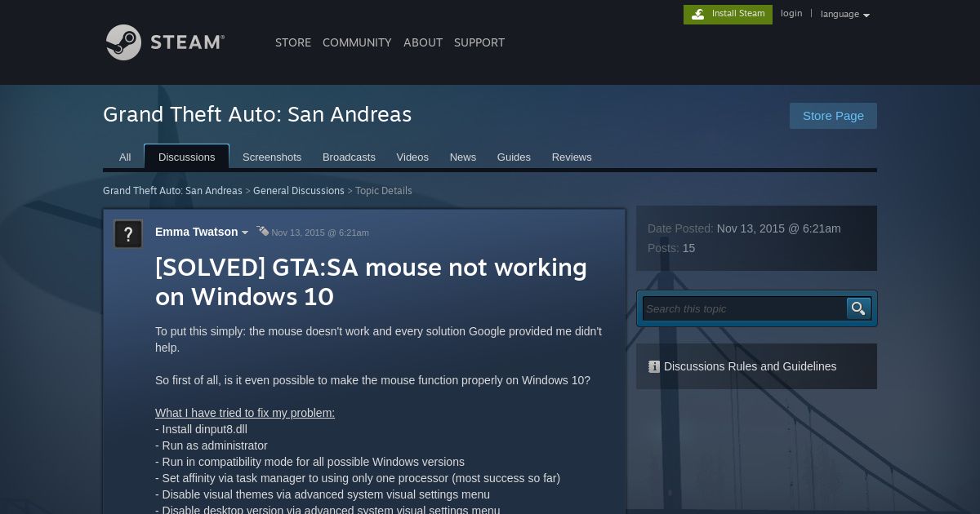
Task: View the Guides tab
Action: (514, 157)
